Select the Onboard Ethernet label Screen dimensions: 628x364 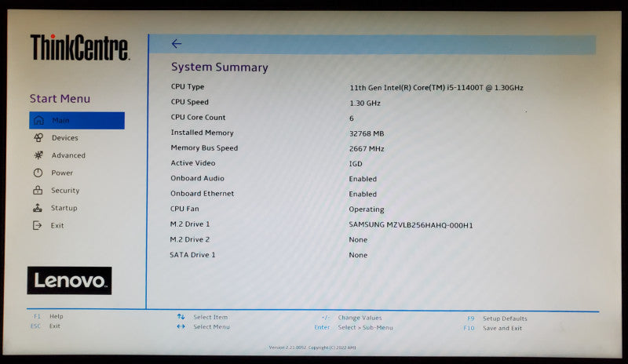coord(203,194)
